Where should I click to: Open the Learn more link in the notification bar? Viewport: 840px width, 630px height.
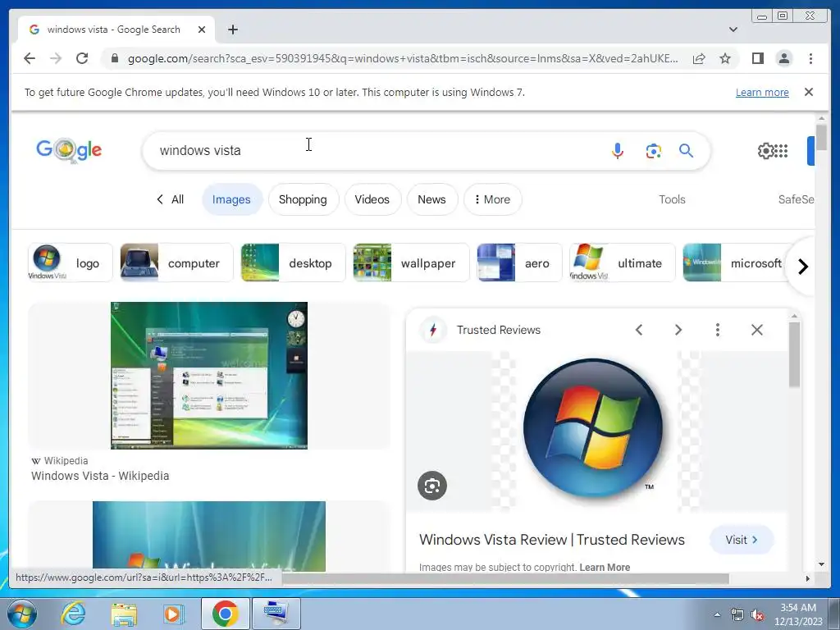762,92
